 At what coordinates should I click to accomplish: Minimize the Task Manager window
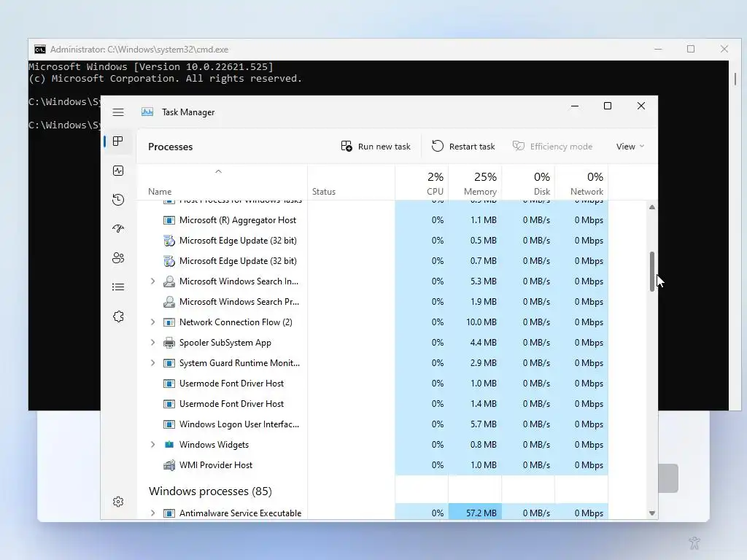pyautogui.click(x=575, y=106)
